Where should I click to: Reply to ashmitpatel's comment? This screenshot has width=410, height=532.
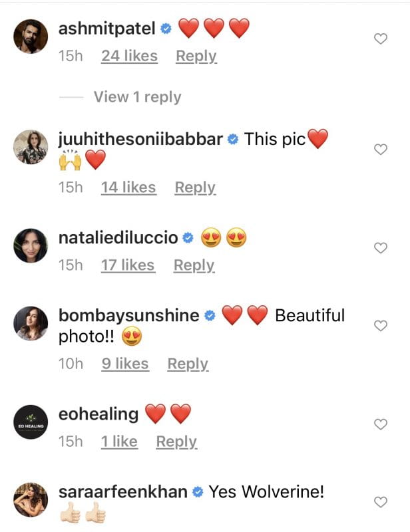[196, 57]
